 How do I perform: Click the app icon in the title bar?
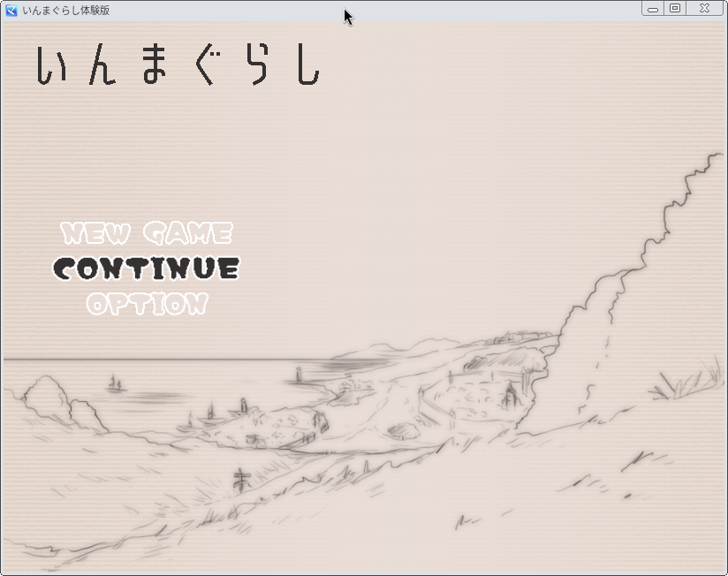[11, 11]
